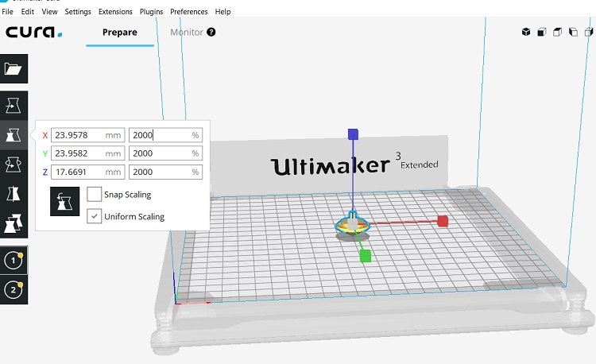Switch to top view cube icon
The image size is (596, 364).
(557, 32)
